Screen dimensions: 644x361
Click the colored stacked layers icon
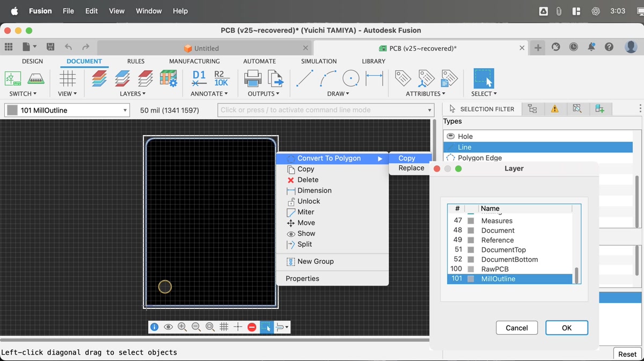click(x=99, y=79)
